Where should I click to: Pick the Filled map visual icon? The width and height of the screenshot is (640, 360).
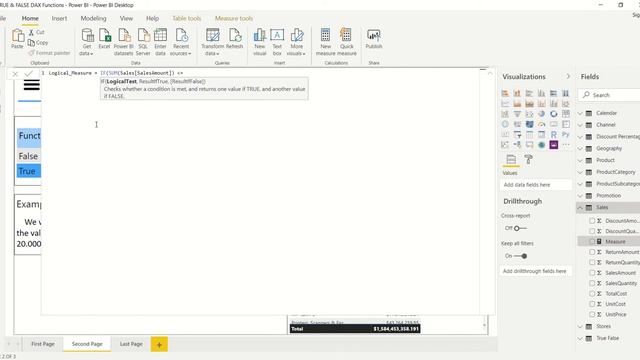529,124
